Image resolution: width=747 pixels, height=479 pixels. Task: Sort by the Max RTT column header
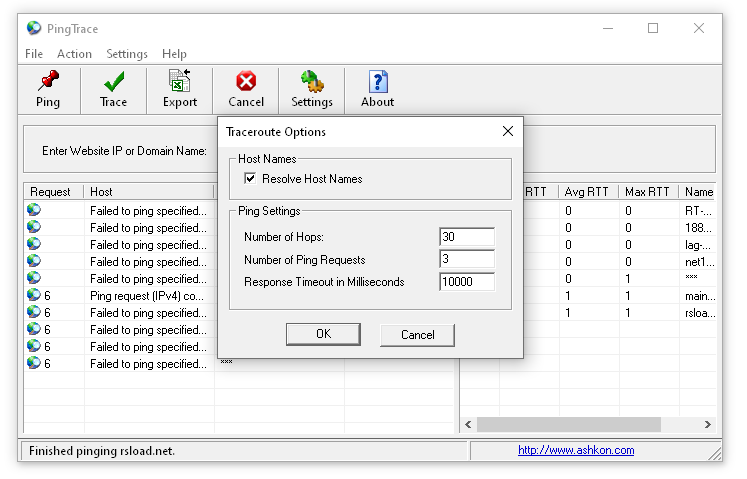click(648, 192)
